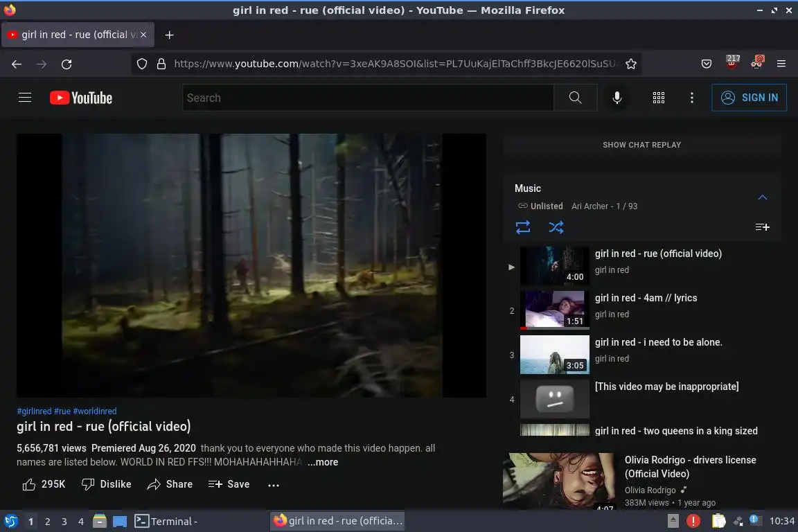The image size is (798, 532).
Task: Click the #girlinred hashtag
Action: pyautogui.click(x=34, y=411)
